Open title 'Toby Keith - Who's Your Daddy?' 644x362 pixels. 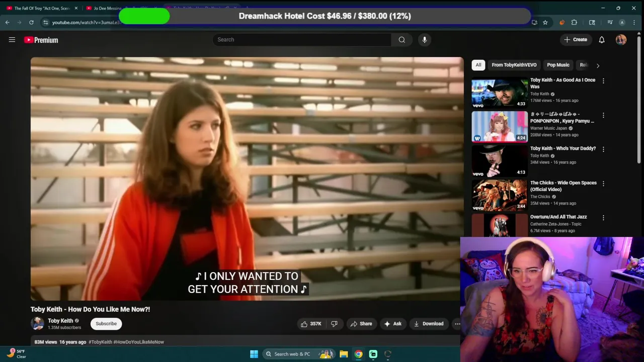pos(563,149)
